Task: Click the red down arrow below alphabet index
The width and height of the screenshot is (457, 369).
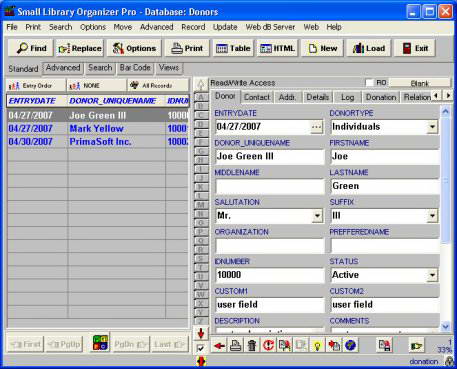Action: click(x=201, y=333)
